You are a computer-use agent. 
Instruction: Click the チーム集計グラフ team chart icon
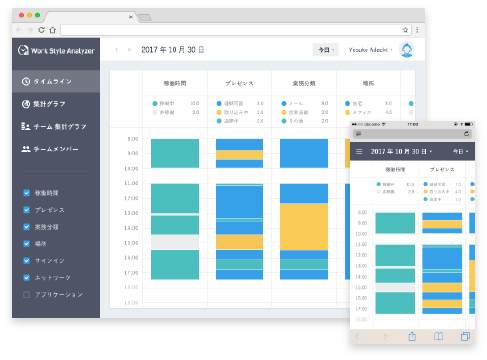pyautogui.click(x=26, y=127)
